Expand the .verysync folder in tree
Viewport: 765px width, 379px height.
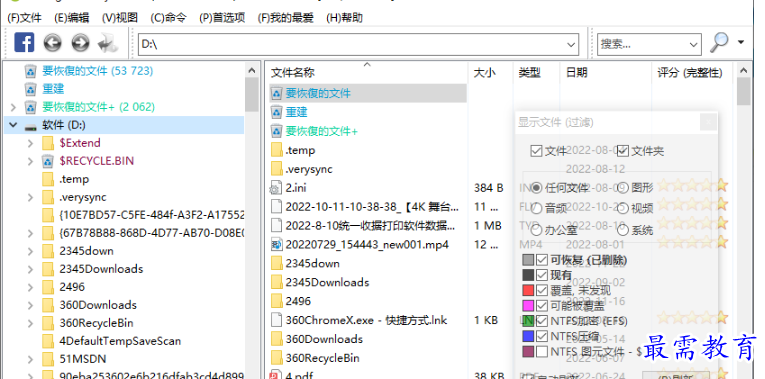pyautogui.click(x=31, y=198)
